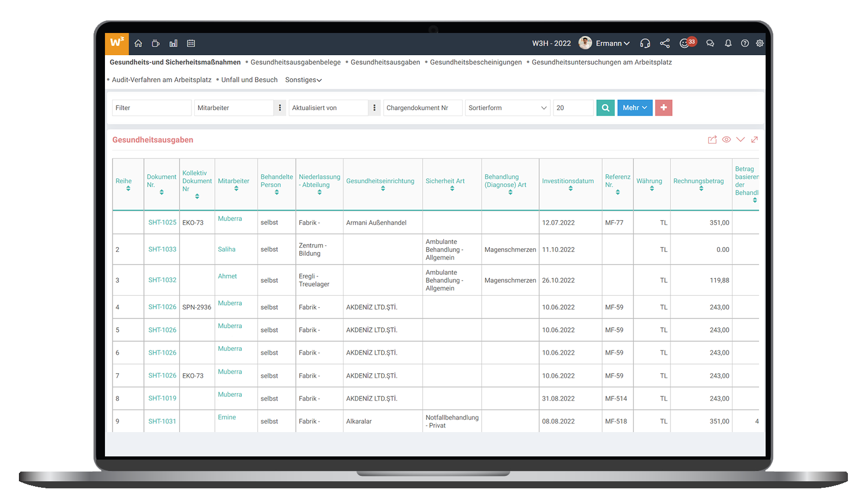Open the bar chart reports icon
The height and width of the screenshot is (504, 863).
[173, 43]
